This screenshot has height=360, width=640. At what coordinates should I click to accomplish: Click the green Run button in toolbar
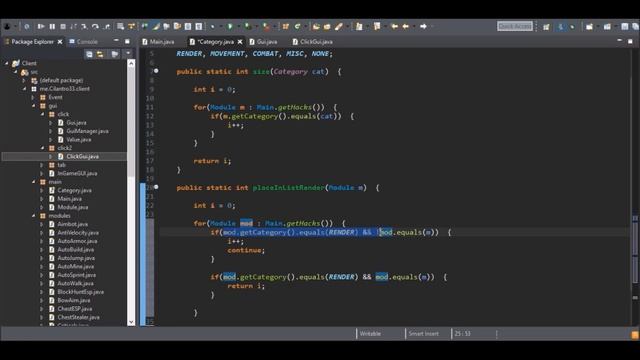[x=230, y=27]
